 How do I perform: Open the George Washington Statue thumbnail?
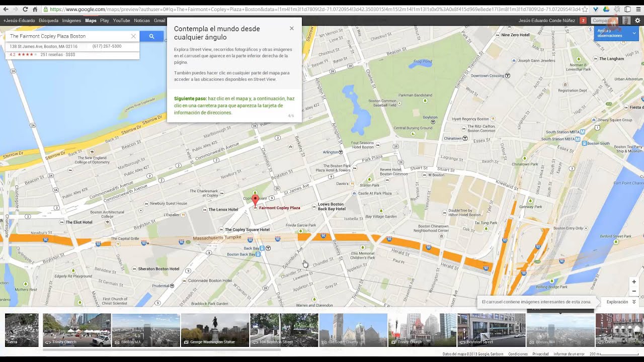(x=215, y=330)
